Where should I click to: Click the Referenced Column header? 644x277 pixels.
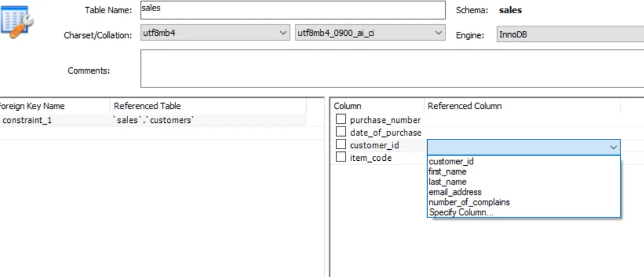pyautogui.click(x=465, y=106)
